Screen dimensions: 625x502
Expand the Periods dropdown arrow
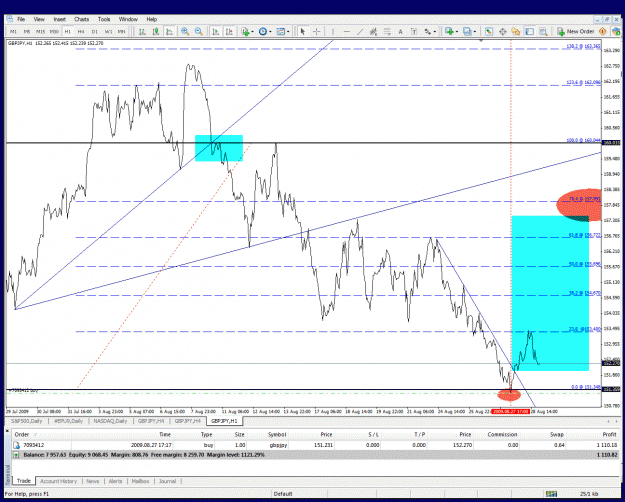pos(270,31)
